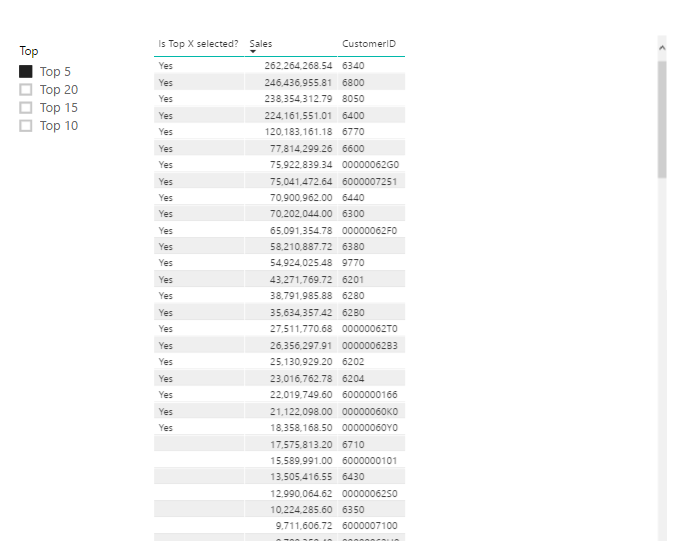
Task: Check the Top 15 slicer checkbox
Action: click(x=26, y=108)
